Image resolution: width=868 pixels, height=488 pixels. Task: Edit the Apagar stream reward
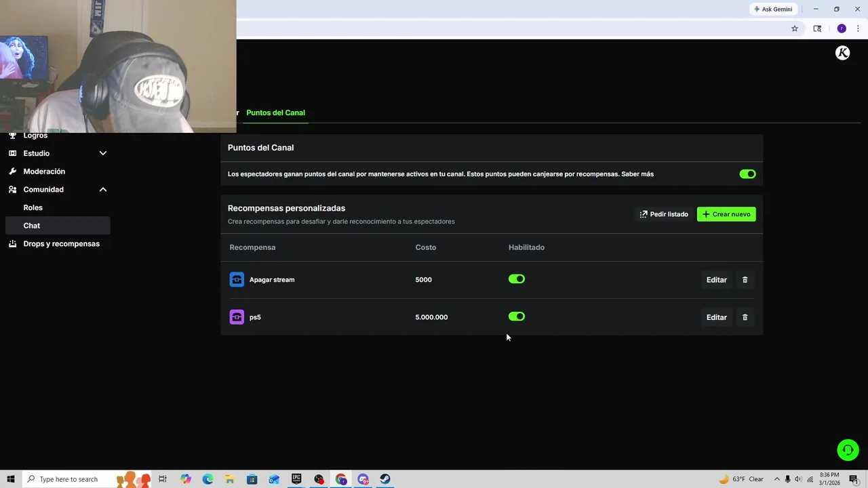[x=716, y=280]
